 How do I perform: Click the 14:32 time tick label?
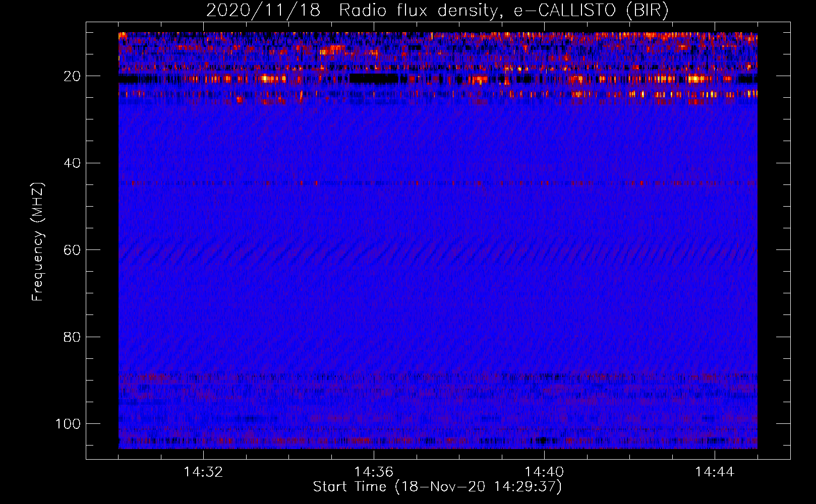[x=203, y=472]
